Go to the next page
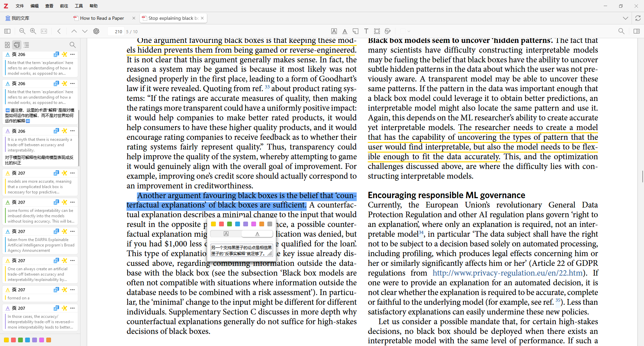644x346 pixels. tap(85, 31)
